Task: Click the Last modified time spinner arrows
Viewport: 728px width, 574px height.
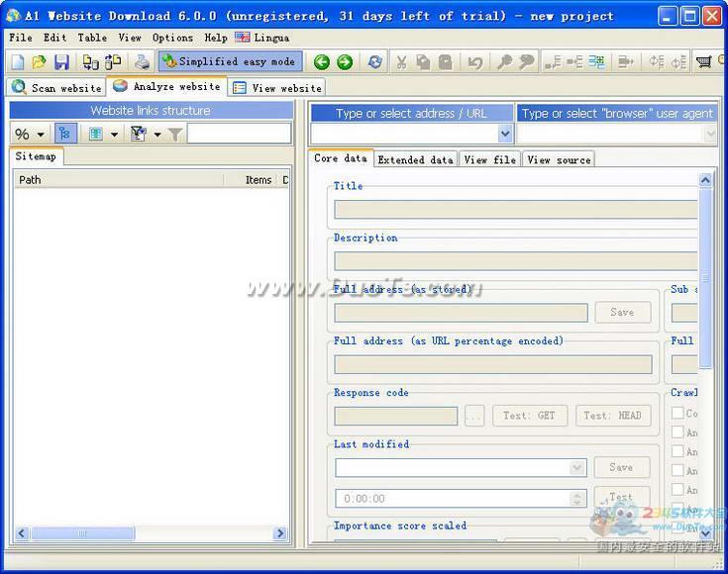Action: click(577, 499)
